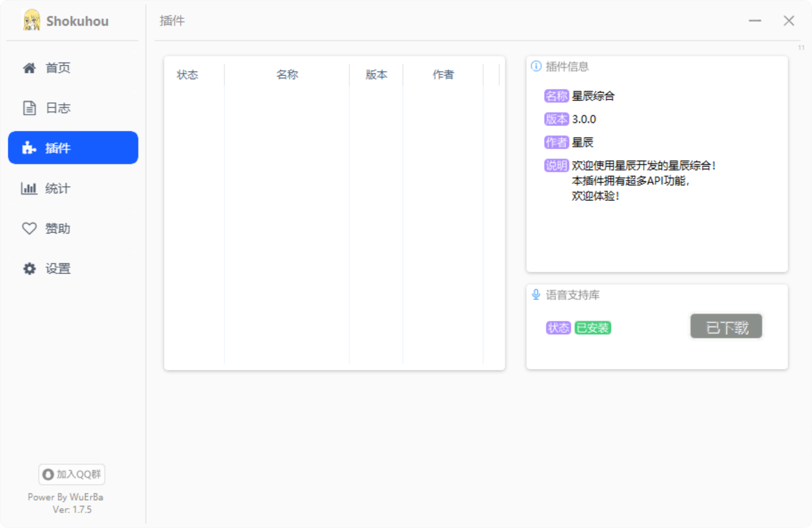
Task: Click the microphone voice library icon
Action: 536,295
